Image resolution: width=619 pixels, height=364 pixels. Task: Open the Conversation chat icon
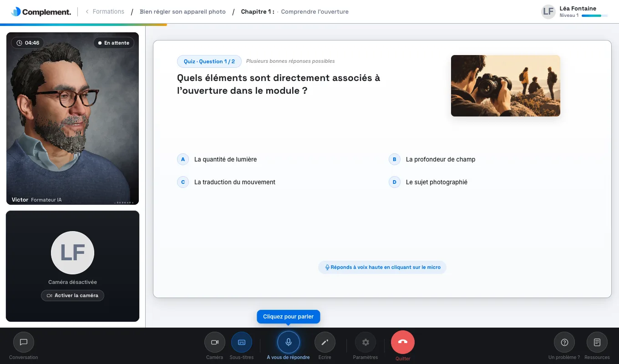tap(24, 342)
